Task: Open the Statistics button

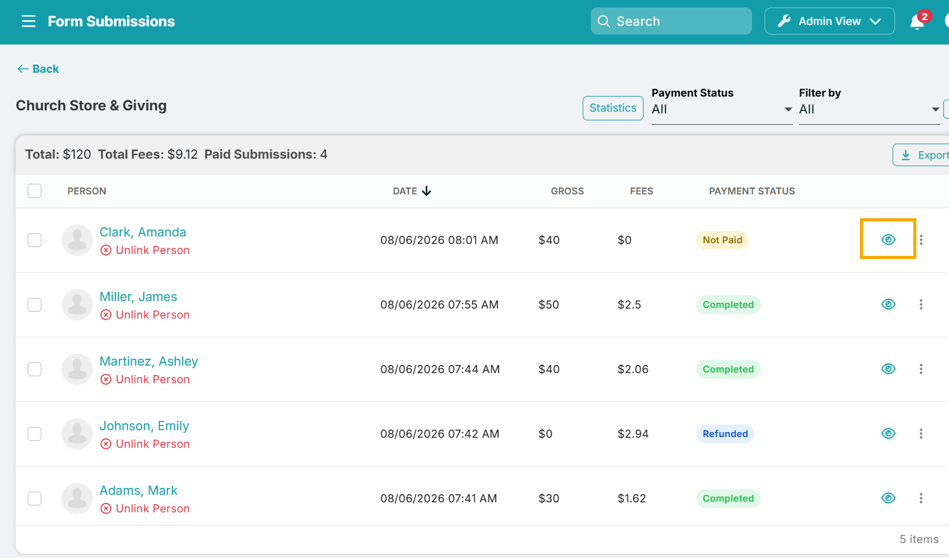Action: tap(613, 108)
